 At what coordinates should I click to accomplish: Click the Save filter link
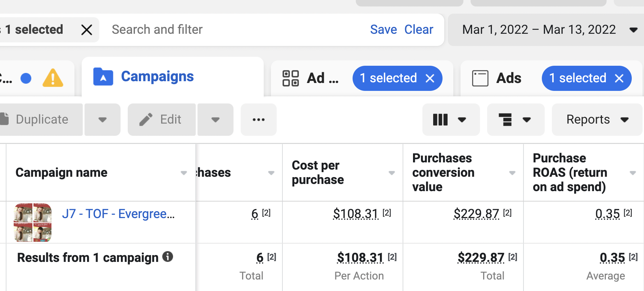pyautogui.click(x=383, y=30)
